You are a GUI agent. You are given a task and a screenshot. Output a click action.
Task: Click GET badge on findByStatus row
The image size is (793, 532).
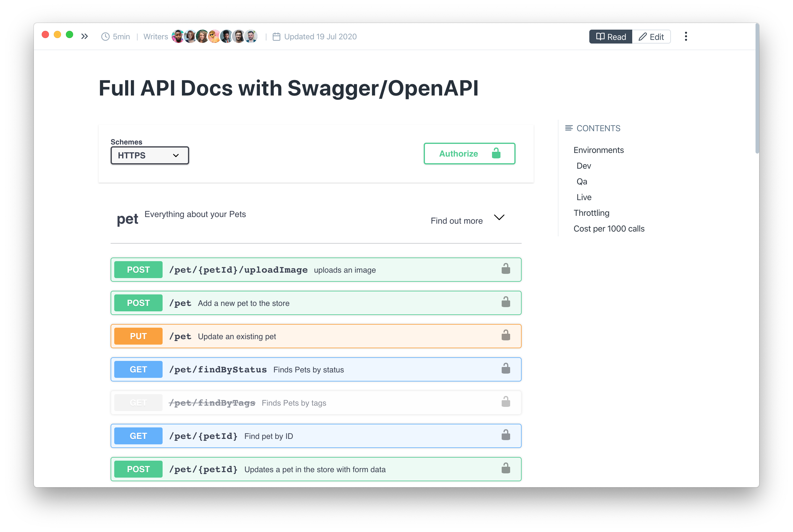[x=138, y=369]
